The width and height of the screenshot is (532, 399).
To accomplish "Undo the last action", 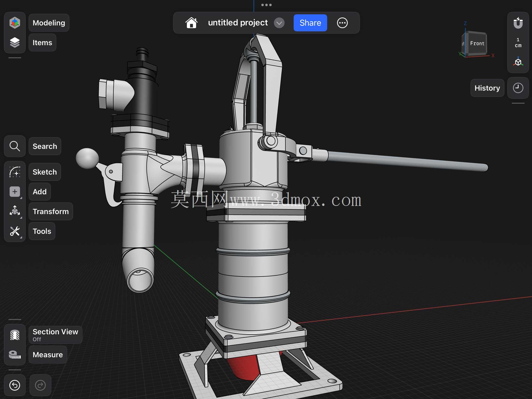I will [15, 385].
